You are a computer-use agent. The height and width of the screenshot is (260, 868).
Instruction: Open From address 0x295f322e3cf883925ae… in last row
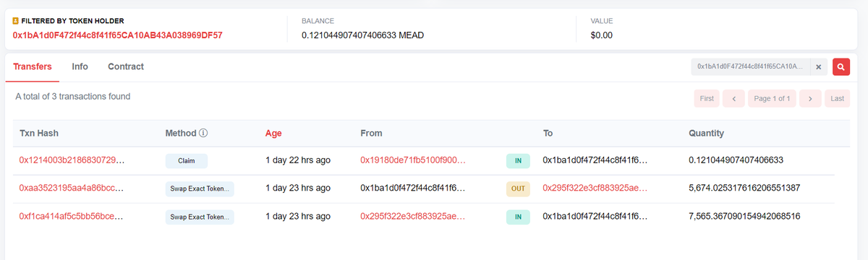tap(413, 216)
